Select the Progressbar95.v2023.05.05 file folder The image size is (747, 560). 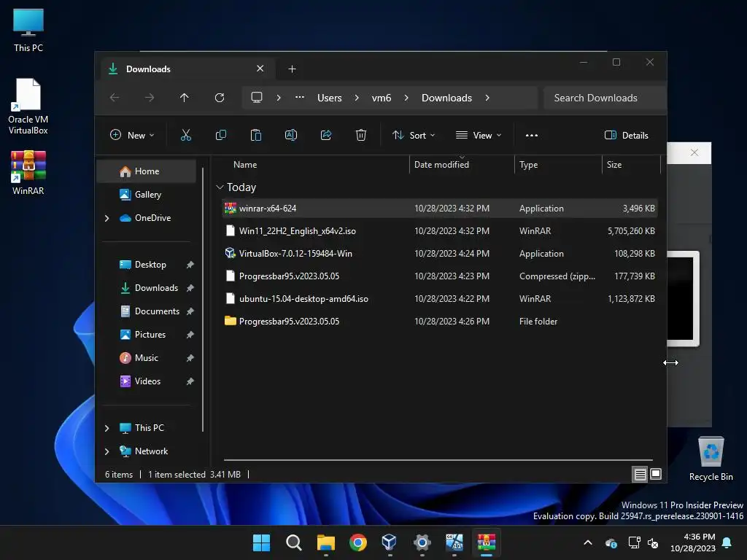click(440, 322)
